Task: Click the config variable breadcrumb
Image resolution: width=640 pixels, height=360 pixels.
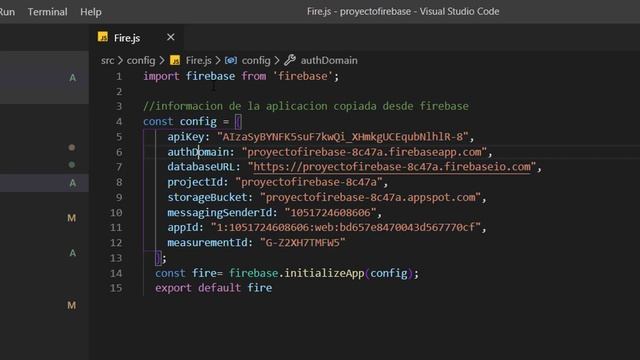Action: click(256, 60)
